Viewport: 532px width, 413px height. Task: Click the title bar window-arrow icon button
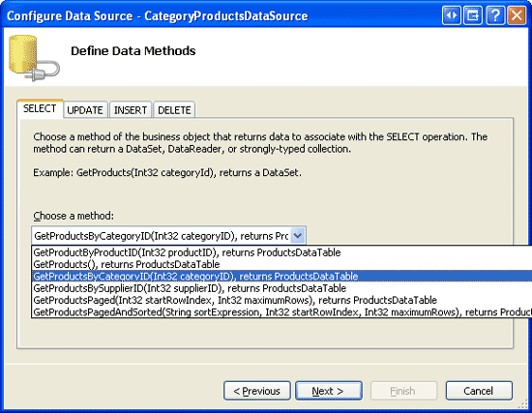click(473, 15)
